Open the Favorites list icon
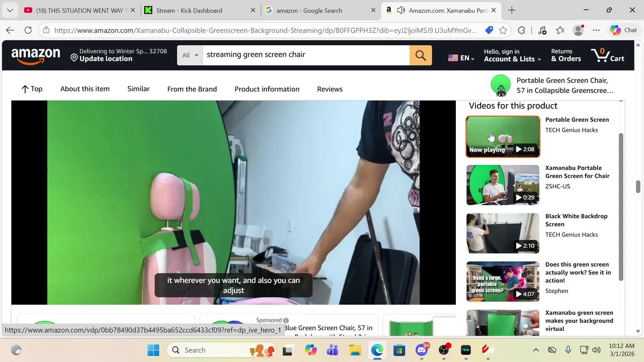This screenshot has width=644, height=362. point(560,30)
